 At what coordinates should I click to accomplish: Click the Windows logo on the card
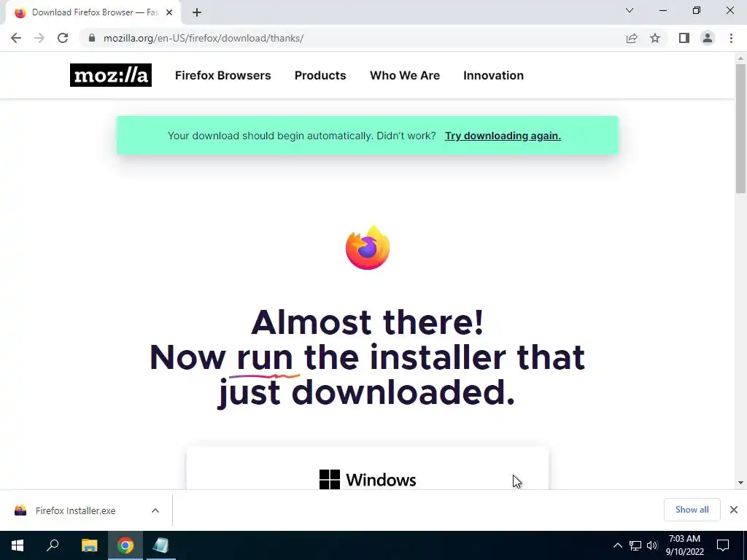[330, 479]
